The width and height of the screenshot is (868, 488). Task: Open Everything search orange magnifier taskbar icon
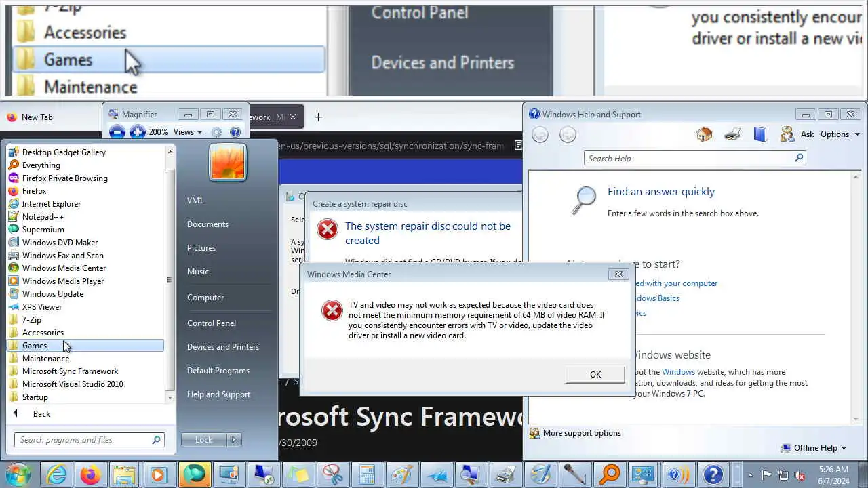click(x=610, y=474)
